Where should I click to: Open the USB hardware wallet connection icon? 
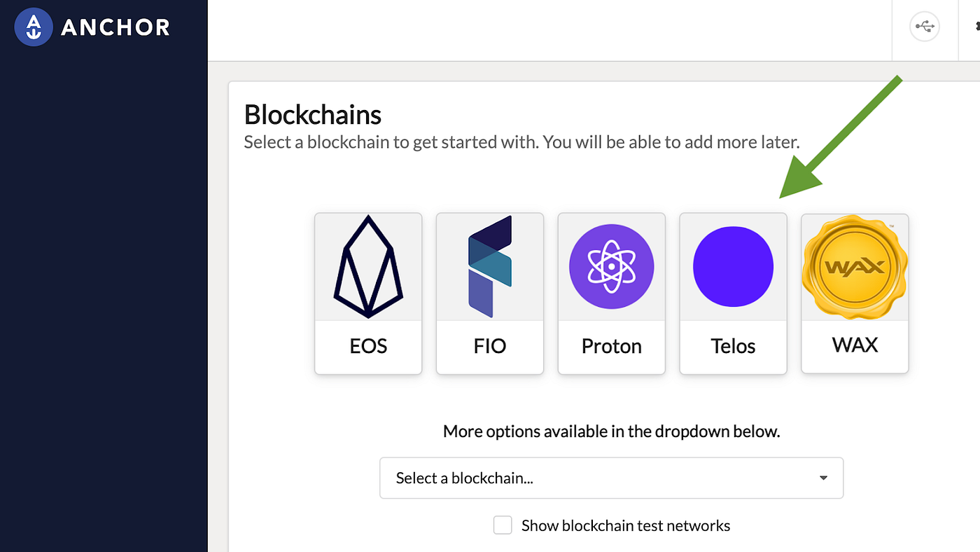pos(924,27)
